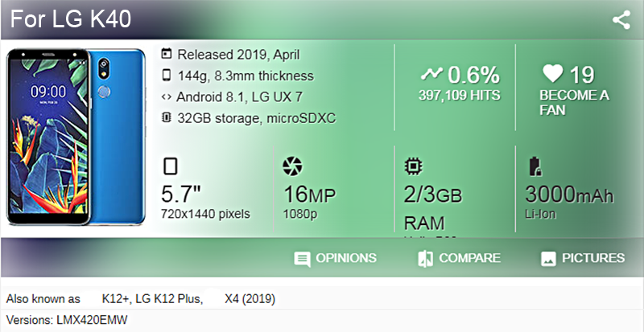Click the battery icon above 3000mAh
The image size is (644, 332).
click(535, 166)
